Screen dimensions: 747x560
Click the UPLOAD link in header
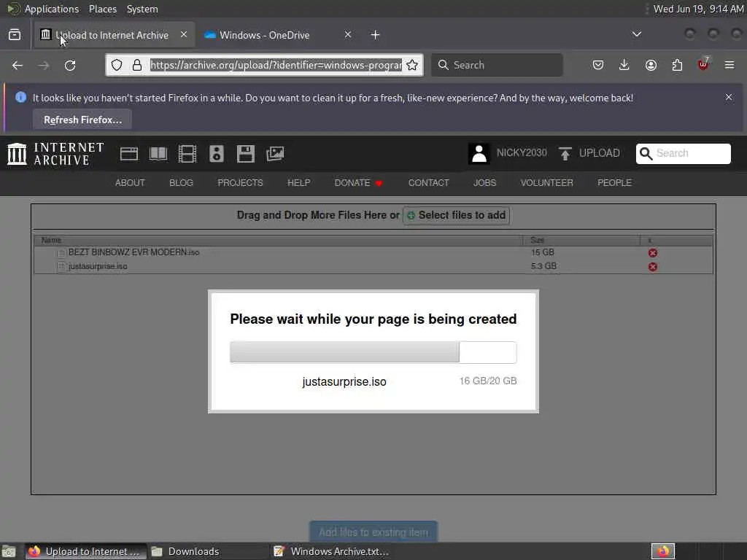pos(600,153)
